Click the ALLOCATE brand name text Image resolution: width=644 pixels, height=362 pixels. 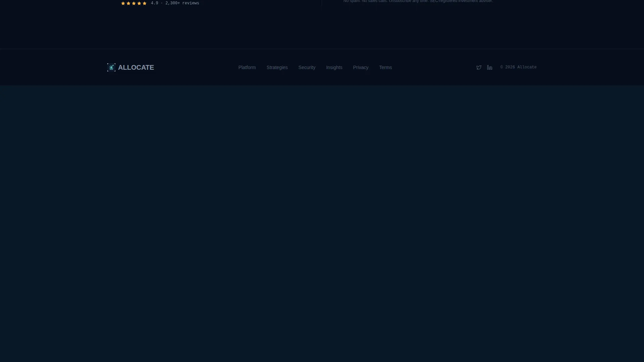[136, 67]
